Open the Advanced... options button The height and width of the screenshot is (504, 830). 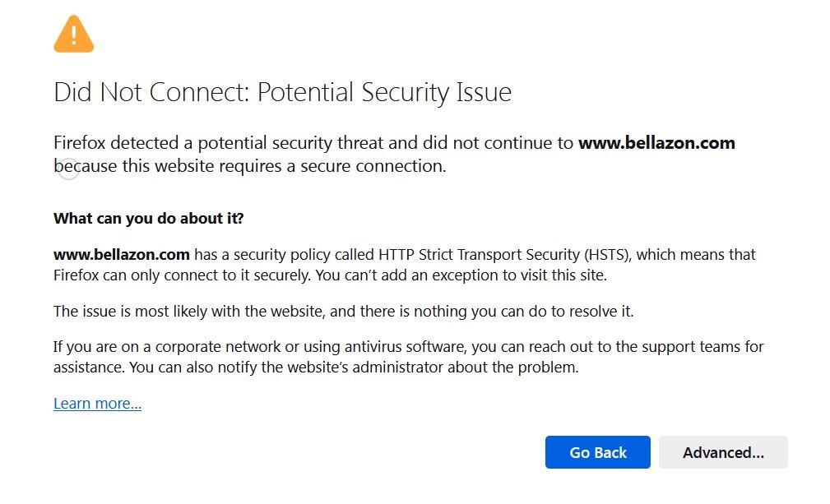(x=723, y=452)
